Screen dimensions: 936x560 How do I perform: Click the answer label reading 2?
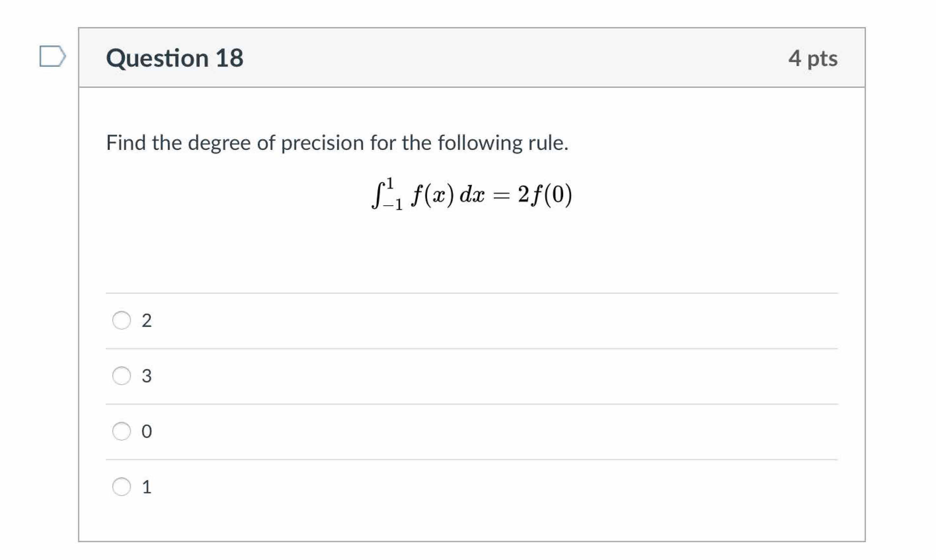coord(147,320)
